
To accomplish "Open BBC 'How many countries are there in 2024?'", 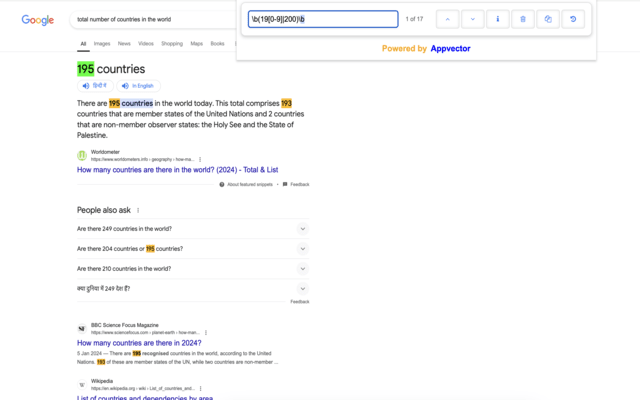I will (x=139, y=343).
